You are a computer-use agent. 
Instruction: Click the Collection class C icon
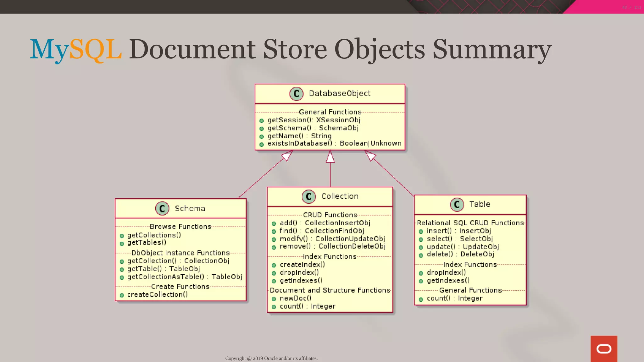pos(308,196)
